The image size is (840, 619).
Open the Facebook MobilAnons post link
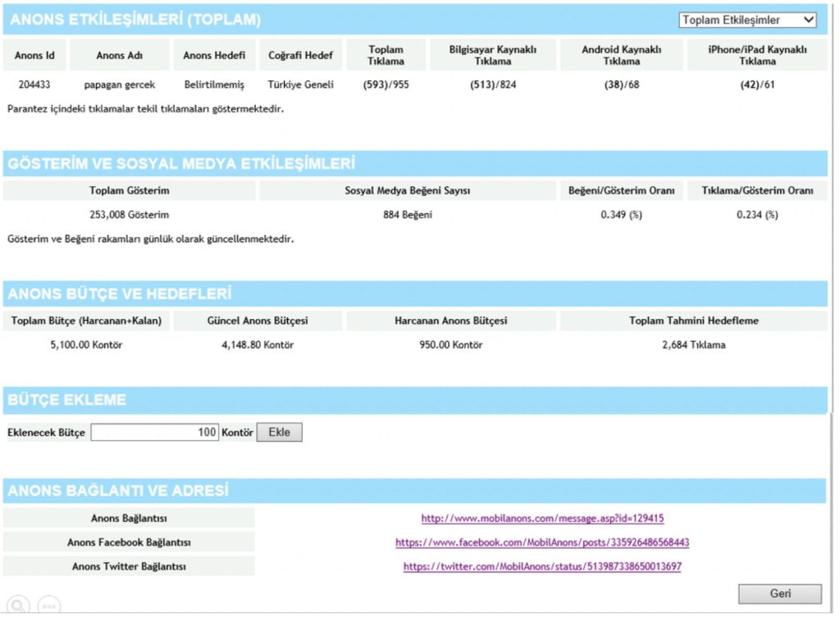[542, 543]
